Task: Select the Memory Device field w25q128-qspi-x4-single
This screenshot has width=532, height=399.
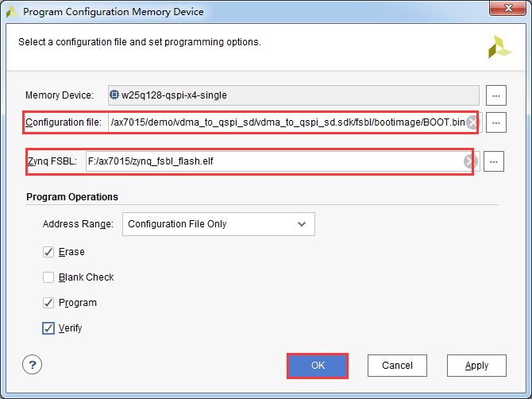Action: (294, 95)
